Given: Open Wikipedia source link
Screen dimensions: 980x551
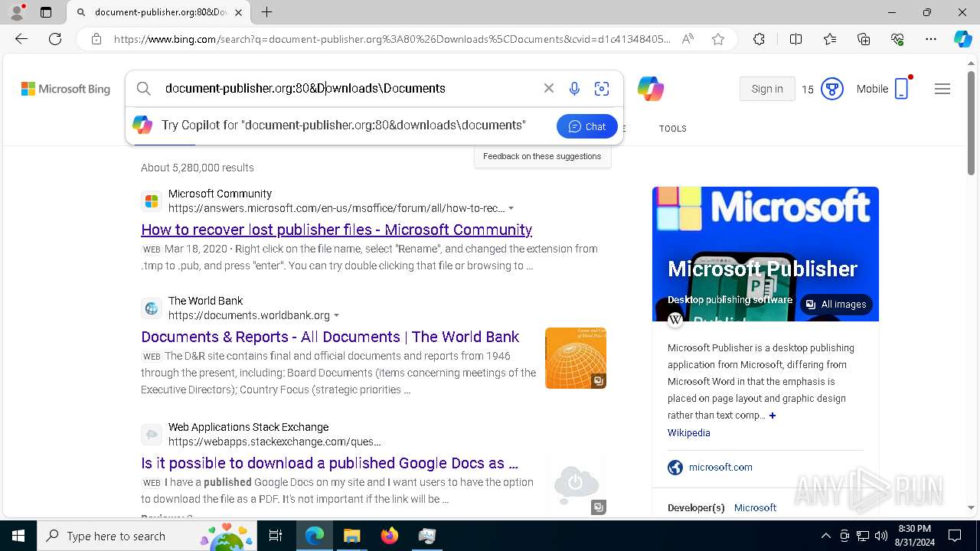Looking at the screenshot, I should coord(689,433).
